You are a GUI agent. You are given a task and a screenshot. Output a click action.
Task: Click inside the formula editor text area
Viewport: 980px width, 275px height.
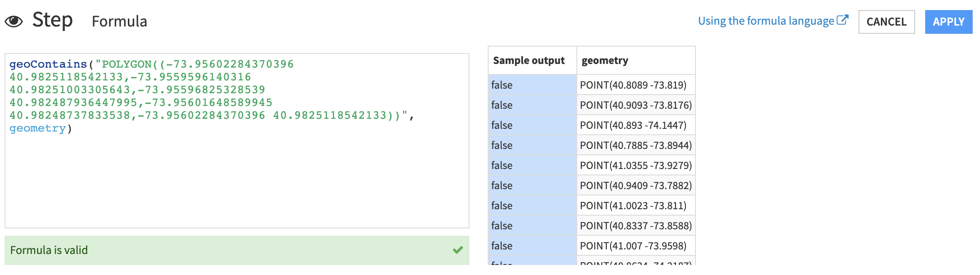coord(237,141)
